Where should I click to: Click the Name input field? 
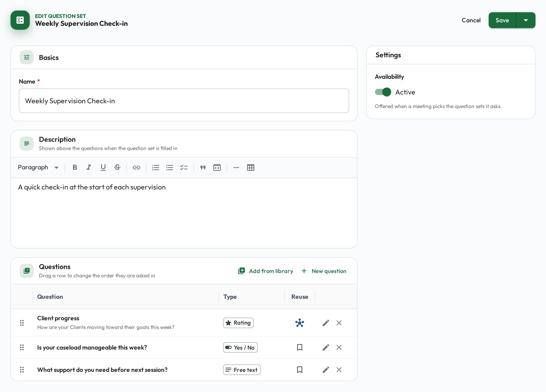(x=184, y=101)
